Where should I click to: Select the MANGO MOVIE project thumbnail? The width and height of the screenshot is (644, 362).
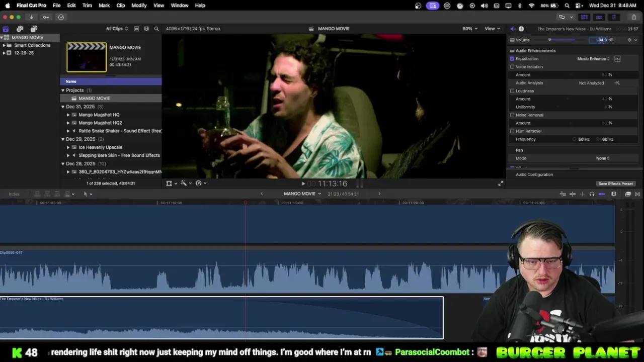coord(87,57)
